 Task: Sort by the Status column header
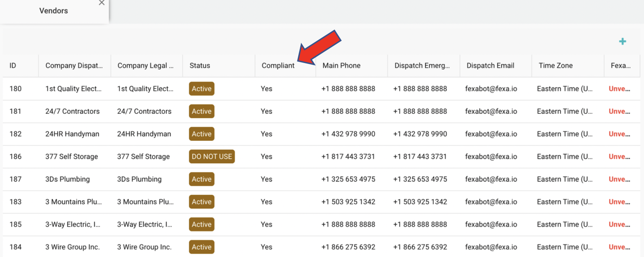pos(200,65)
